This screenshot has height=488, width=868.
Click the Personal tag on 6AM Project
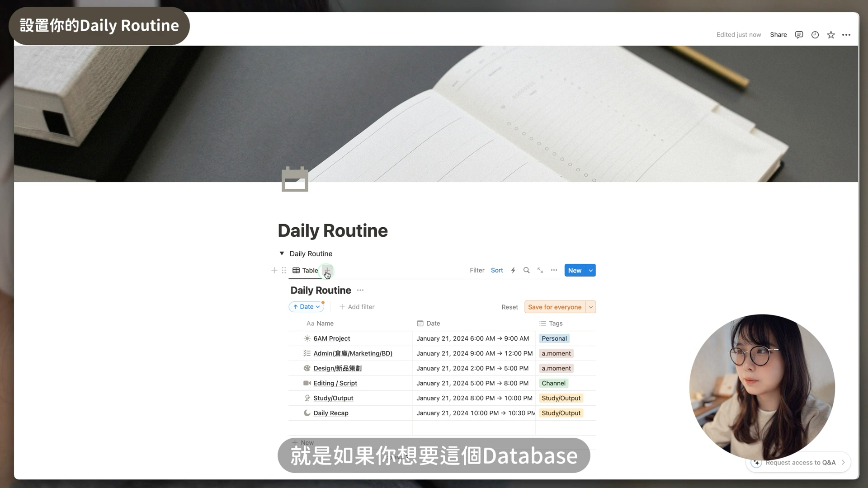[554, 338]
